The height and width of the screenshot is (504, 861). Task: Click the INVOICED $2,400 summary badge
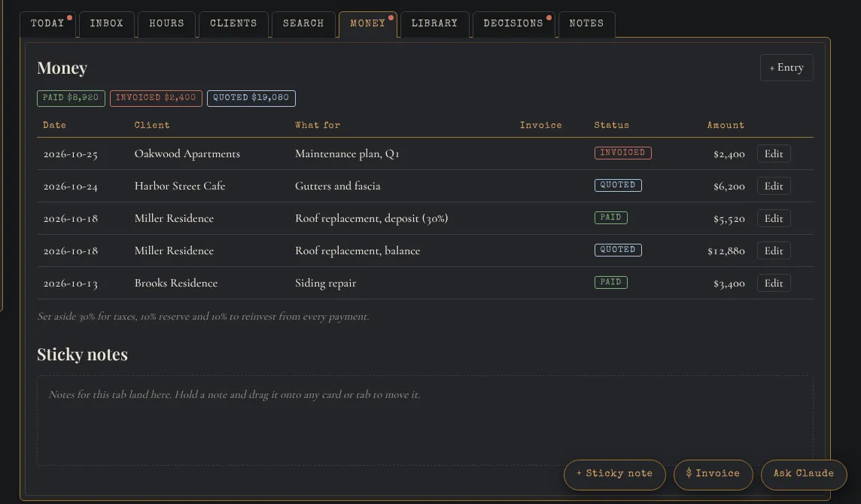(x=156, y=98)
